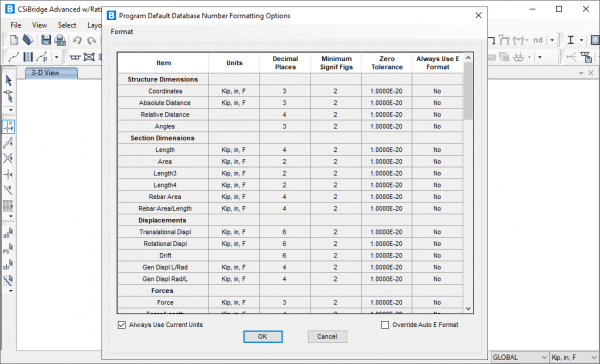This screenshot has width=600, height=364.
Task: Click Decimal Places cell for Coordinates
Action: pos(285,91)
